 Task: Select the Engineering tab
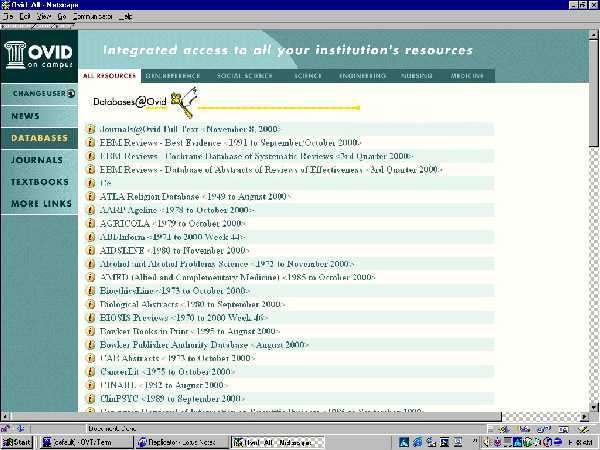tap(362, 76)
